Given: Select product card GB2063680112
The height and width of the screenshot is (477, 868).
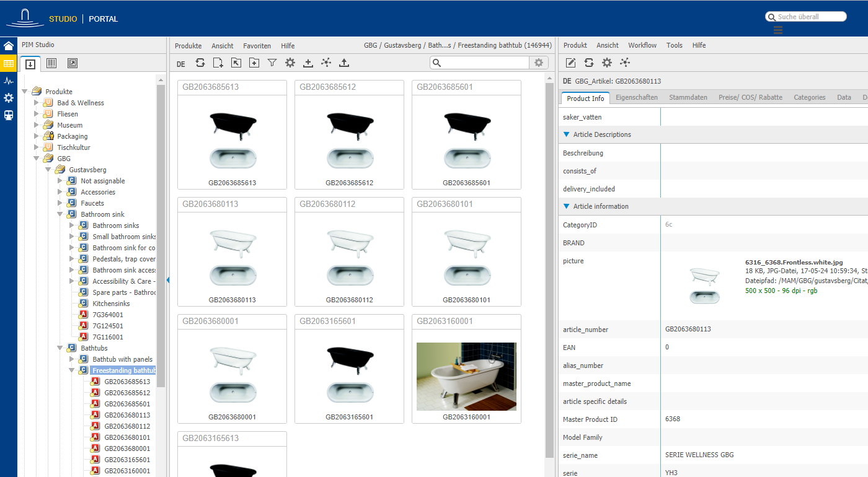Looking at the screenshot, I should [349, 252].
